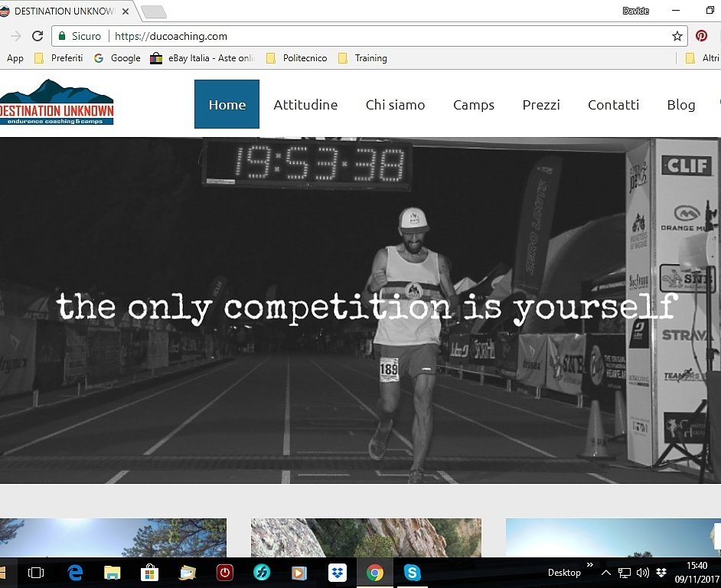Viewport: 721px width, 588px height.
Task: Switch to Chrome on the taskbar
Action: 375,573
